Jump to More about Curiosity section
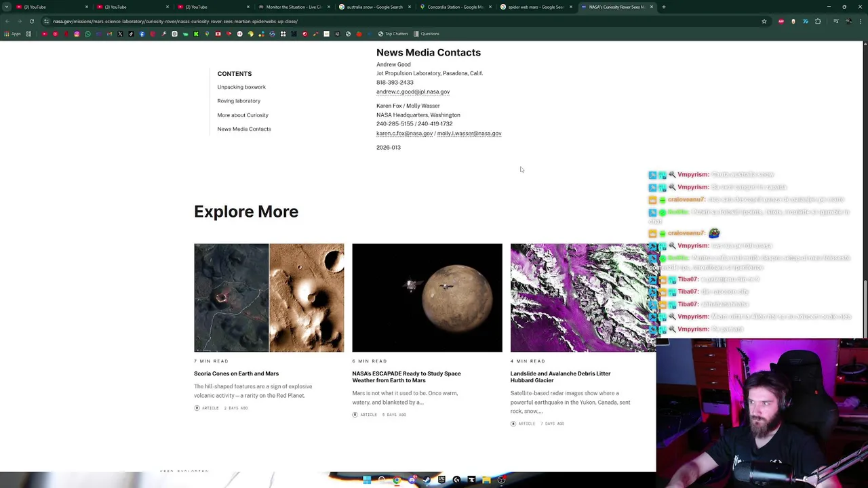This screenshot has width=868, height=488. (x=243, y=115)
